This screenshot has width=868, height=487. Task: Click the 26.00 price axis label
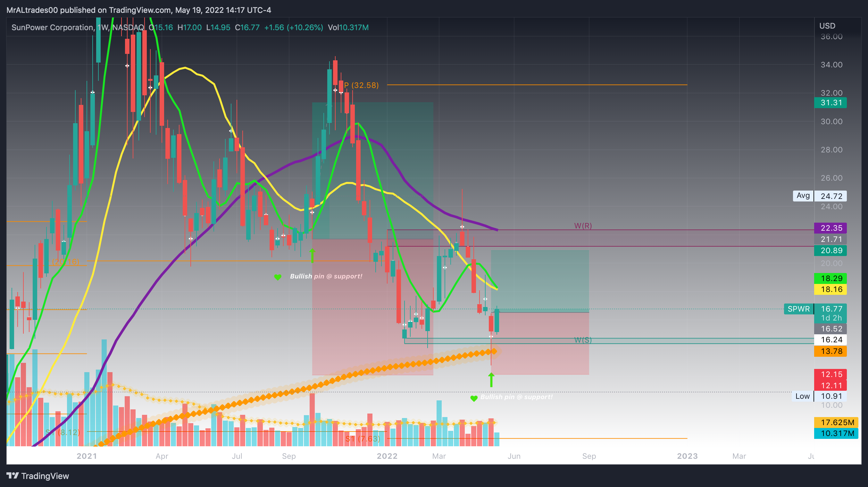(x=831, y=178)
